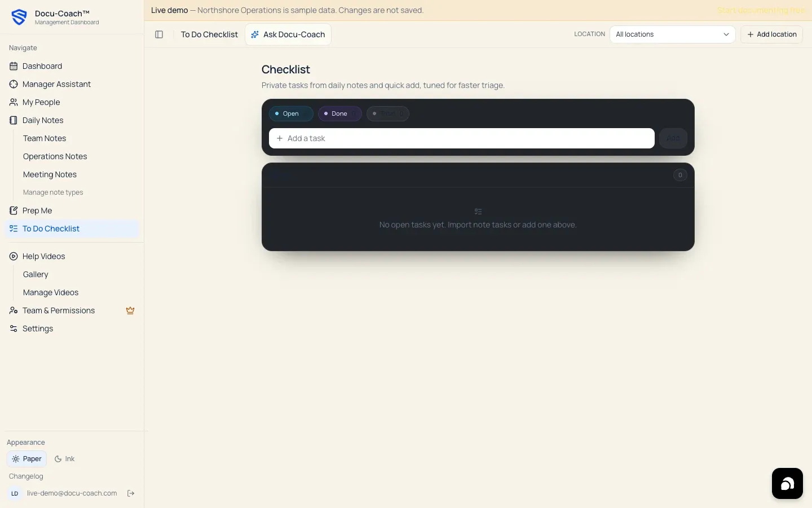Sign out using the logout arrow icon
Image resolution: width=812 pixels, height=508 pixels.
tap(131, 493)
